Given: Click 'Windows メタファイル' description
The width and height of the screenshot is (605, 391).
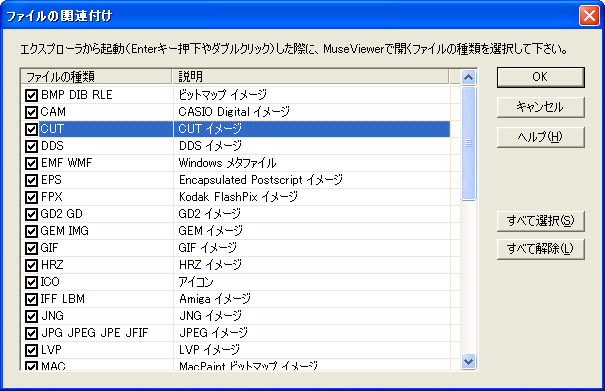Looking at the screenshot, I should (228, 163).
